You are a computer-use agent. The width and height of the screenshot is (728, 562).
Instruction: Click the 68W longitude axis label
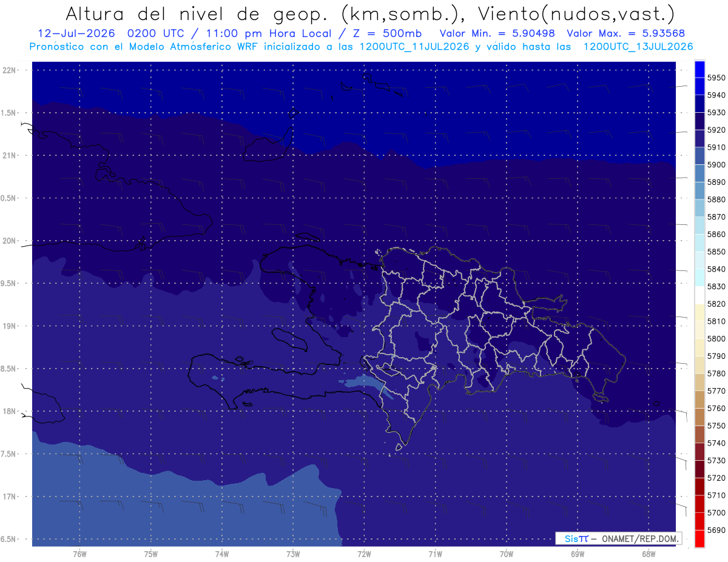click(649, 554)
